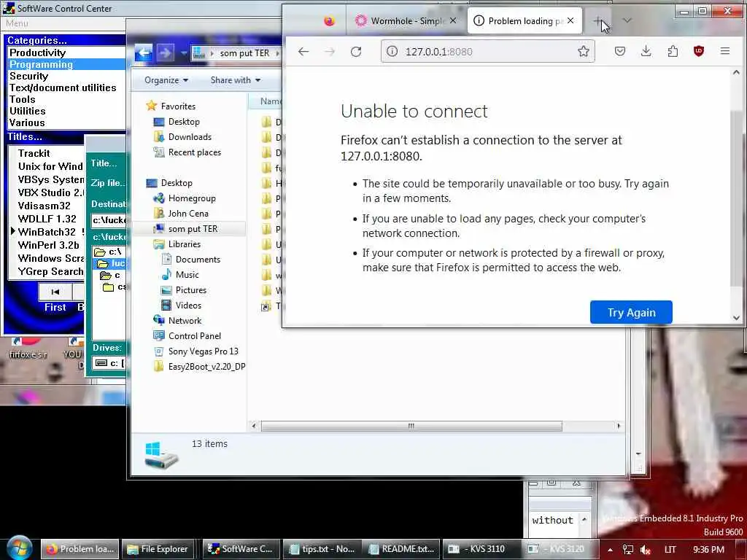Reload the 127.0.0.1:8080 page
The image size is (747, 560).
click(356, 52)
